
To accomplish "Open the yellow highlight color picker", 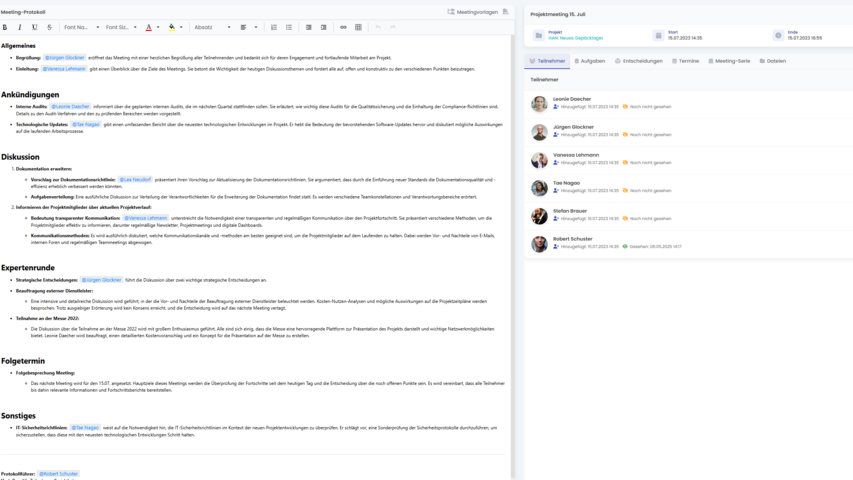I will click(172, 27).
